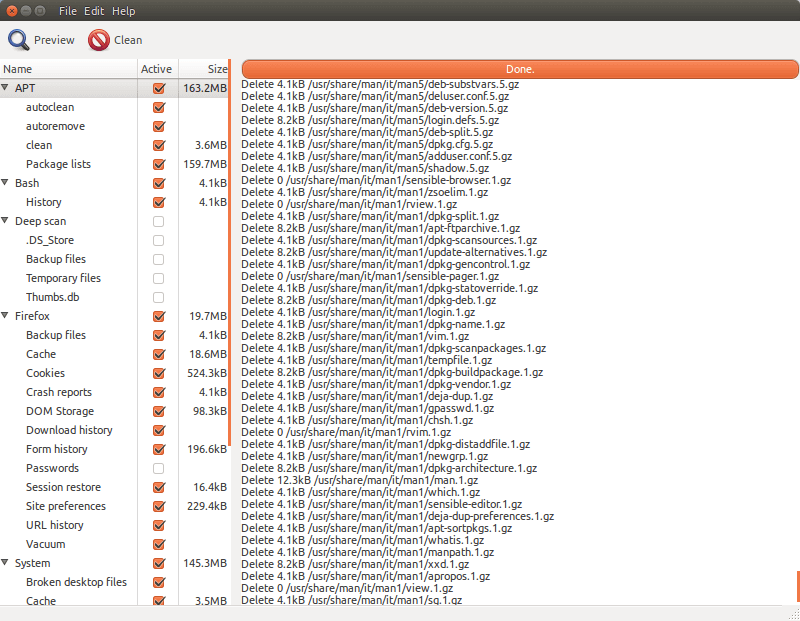The width and height of the screenshot is (800, 621).
Task: Uncheck the APT checkbox
Action: [159, 88]
